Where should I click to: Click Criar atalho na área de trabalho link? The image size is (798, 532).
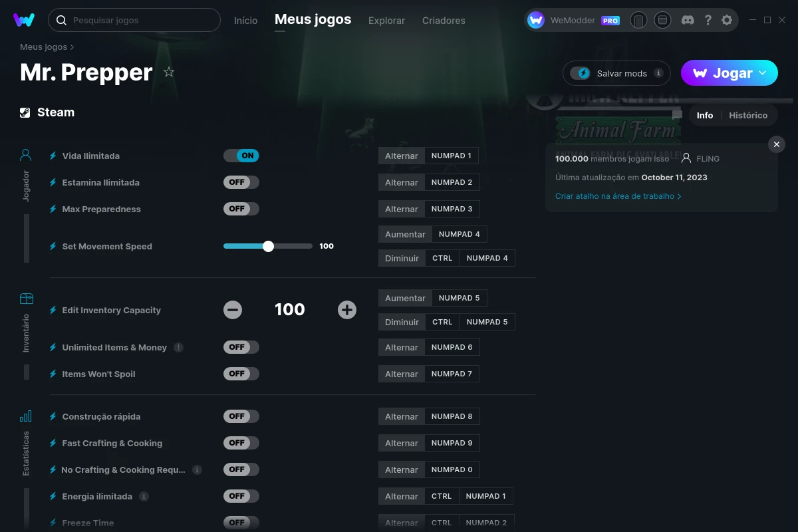618,196
